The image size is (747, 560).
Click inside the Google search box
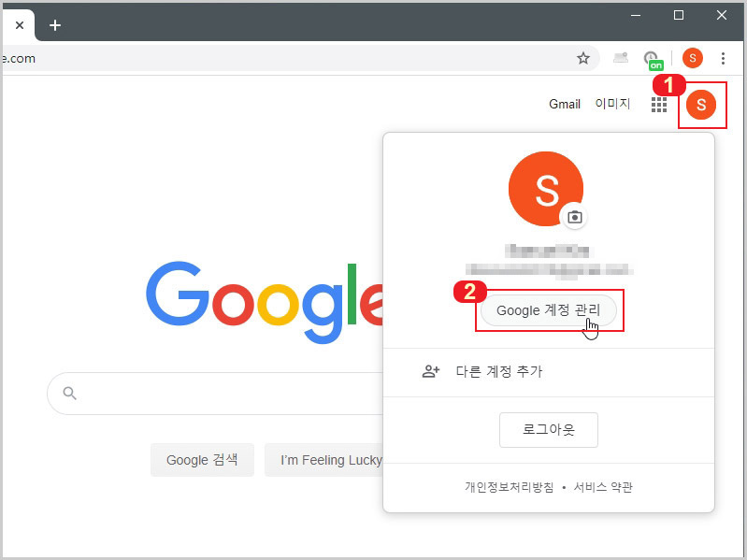click(215, 394)
